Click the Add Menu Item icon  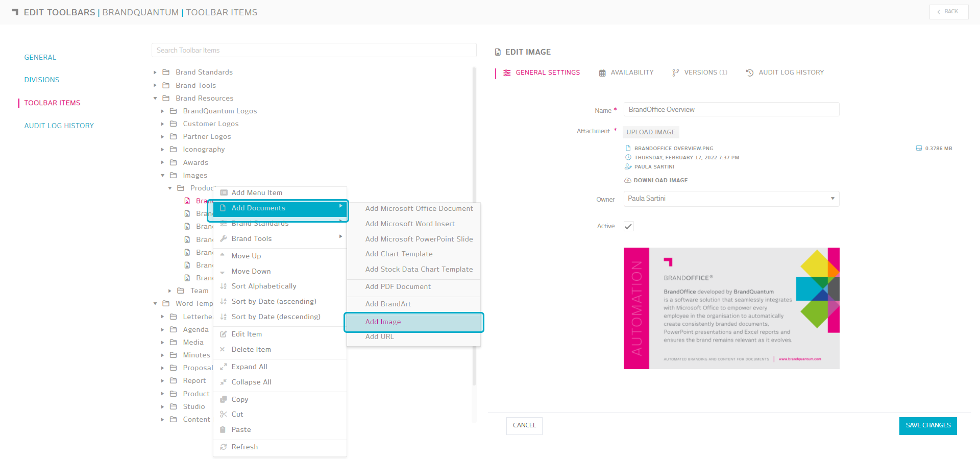224,192
